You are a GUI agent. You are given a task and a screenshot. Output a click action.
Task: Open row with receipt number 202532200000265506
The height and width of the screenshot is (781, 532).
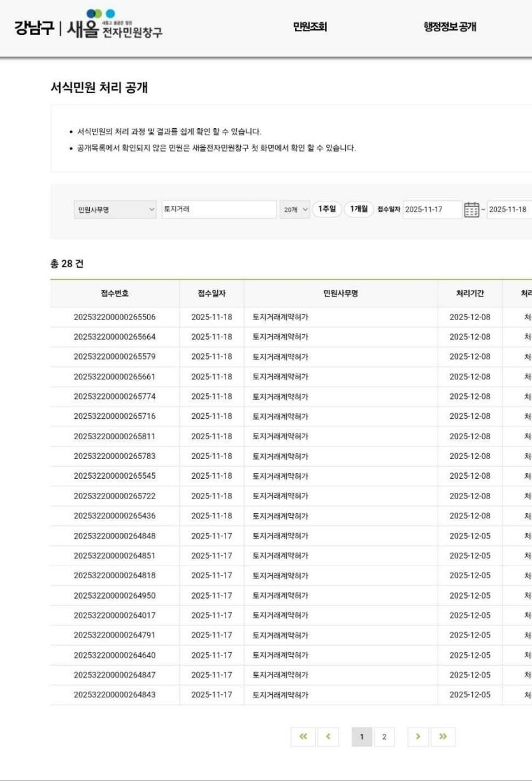click(x=115, y=317)
